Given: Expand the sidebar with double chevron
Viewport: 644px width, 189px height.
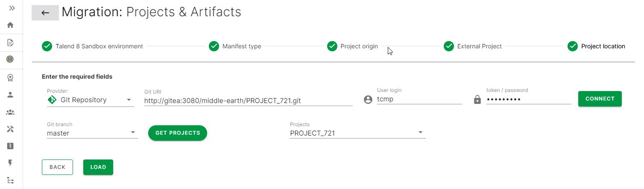Looking at the screenshot, I should pos(12,9).
